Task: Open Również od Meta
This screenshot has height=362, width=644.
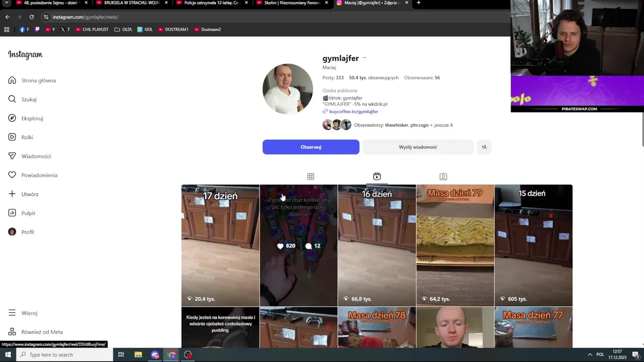Action: (35, 332)
